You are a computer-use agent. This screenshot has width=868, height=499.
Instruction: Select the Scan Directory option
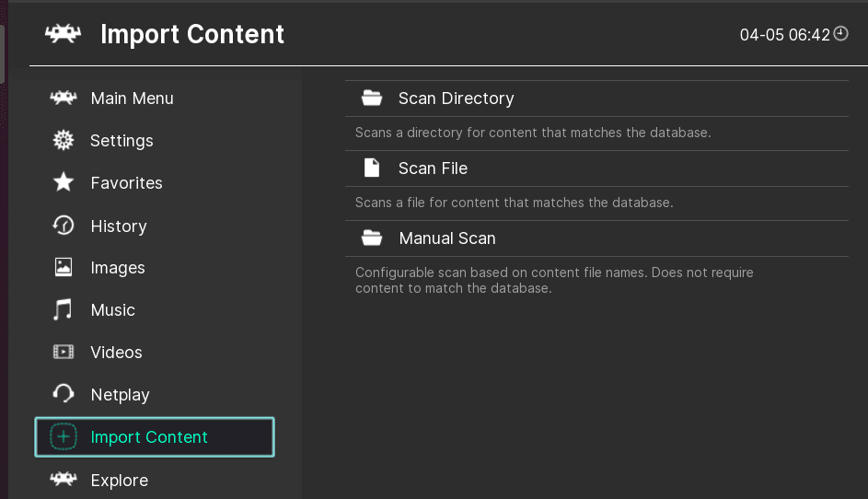596,99
